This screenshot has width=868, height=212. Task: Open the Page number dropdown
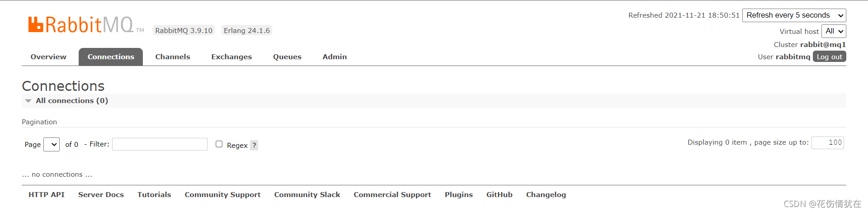[52, 145]
